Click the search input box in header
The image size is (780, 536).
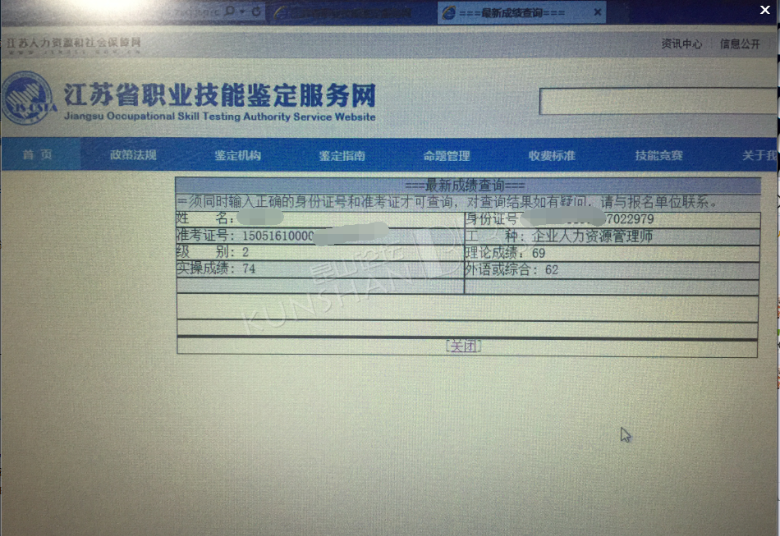pos(658,102)
